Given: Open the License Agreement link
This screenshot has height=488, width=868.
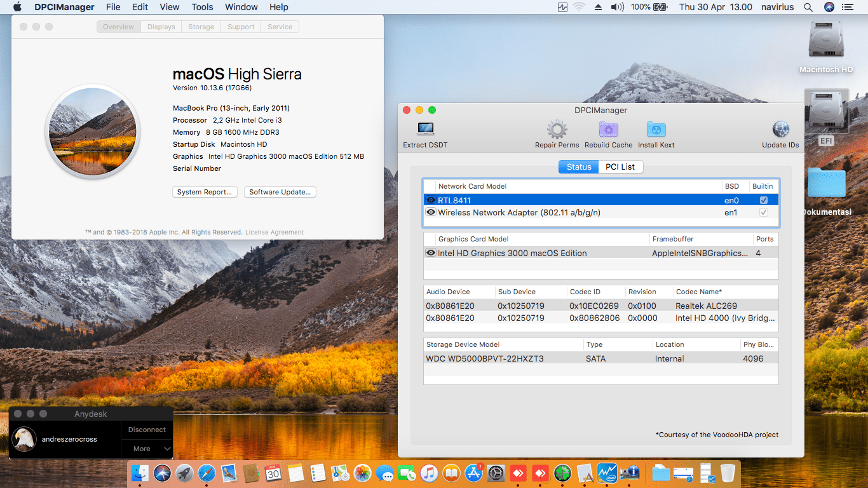Looking at the screenshot, I should click(x=275, y=232).
